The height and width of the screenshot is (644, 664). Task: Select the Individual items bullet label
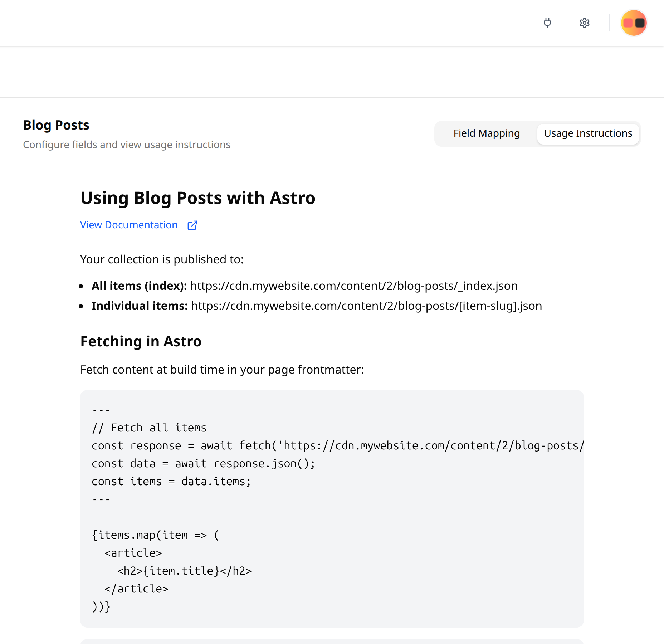(139, 306)
